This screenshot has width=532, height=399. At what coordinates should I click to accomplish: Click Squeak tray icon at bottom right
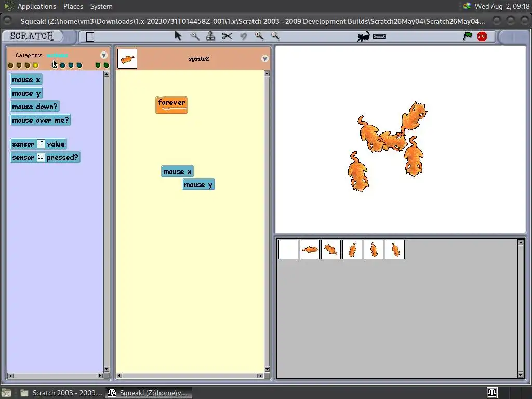coord(493,393)
